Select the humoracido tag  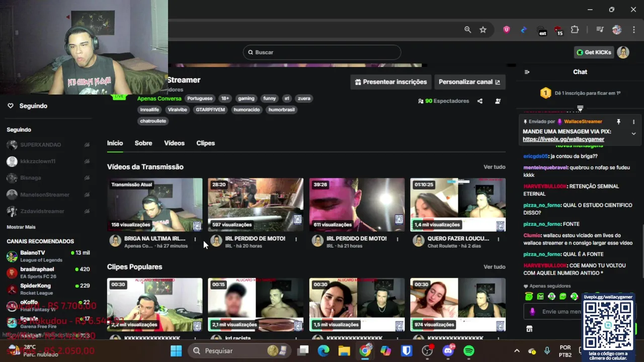click(247, 110)
